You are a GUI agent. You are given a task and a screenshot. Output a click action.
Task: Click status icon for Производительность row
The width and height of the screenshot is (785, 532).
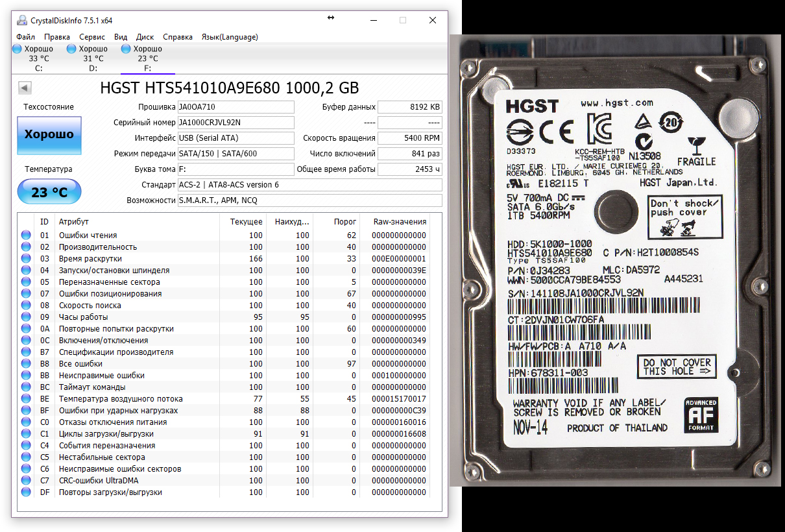[x=26, y=247]
